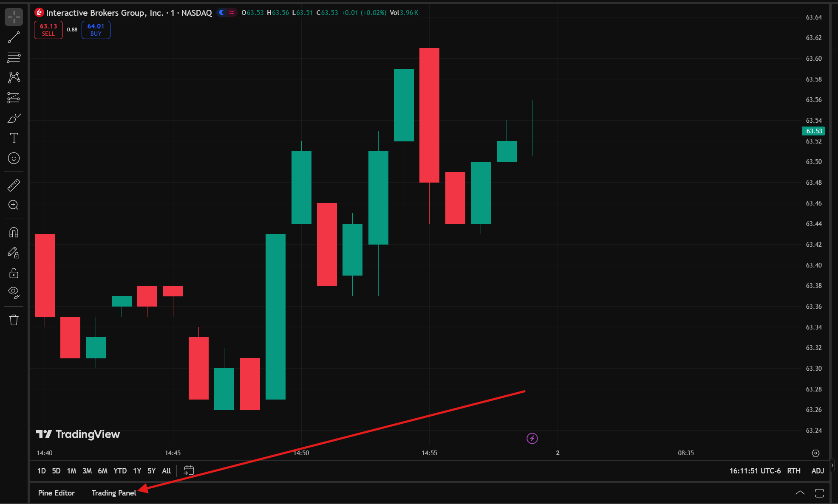The image size is (838, 504).
Task: Toggle ADJ adjusted data
Action: (818, 471)
